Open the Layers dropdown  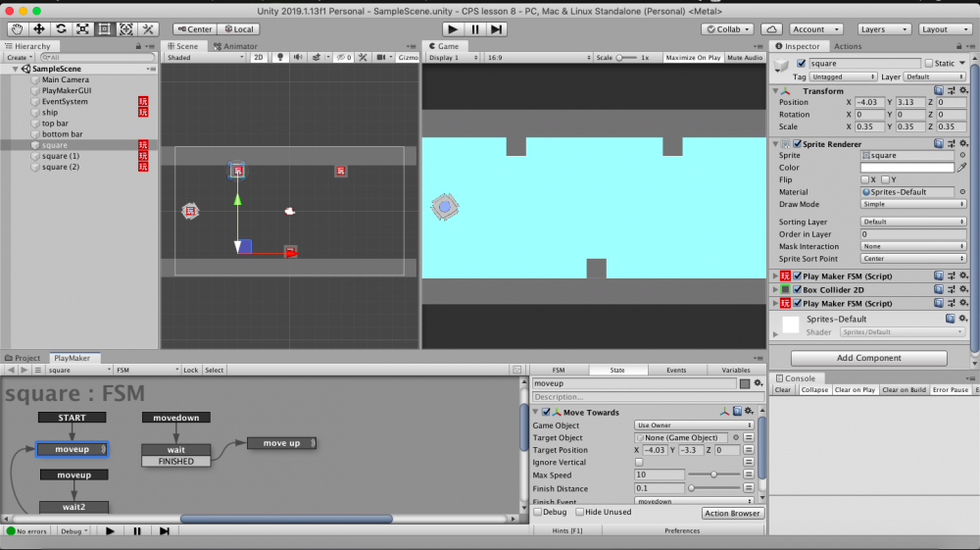click(884, 29)
